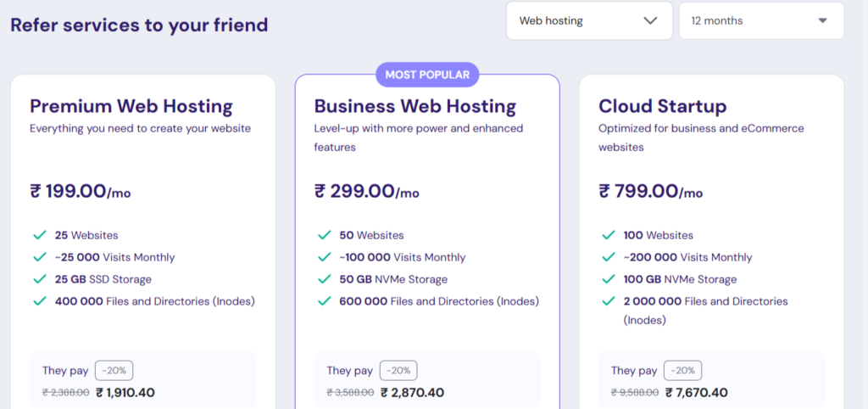Click the checkmark beside 100 Websites
The image size is (868, 409).
pos(608,235)
